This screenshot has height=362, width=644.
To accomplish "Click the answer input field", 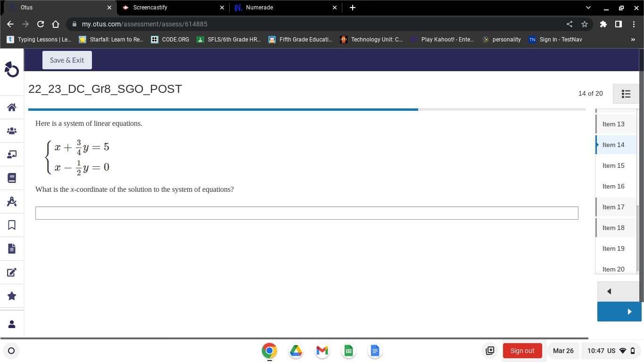I will coord(306,213).
